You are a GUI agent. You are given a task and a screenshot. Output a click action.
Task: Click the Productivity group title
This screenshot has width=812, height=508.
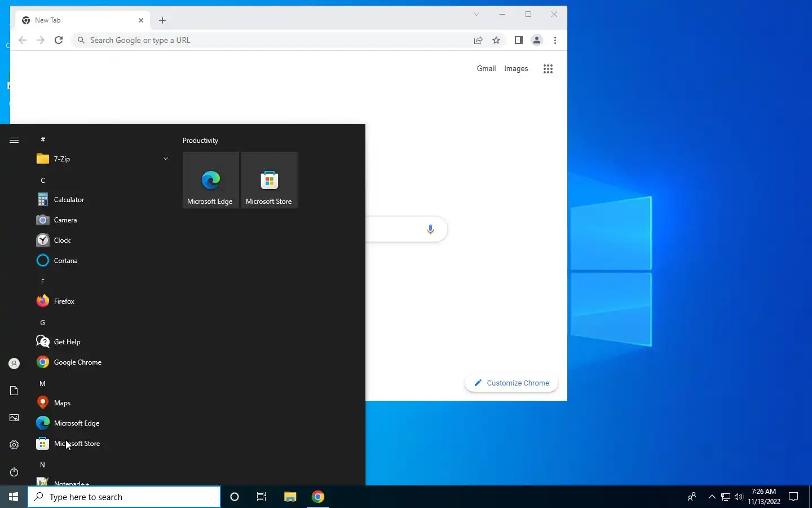pyautogui.click(x=200, y=141)
